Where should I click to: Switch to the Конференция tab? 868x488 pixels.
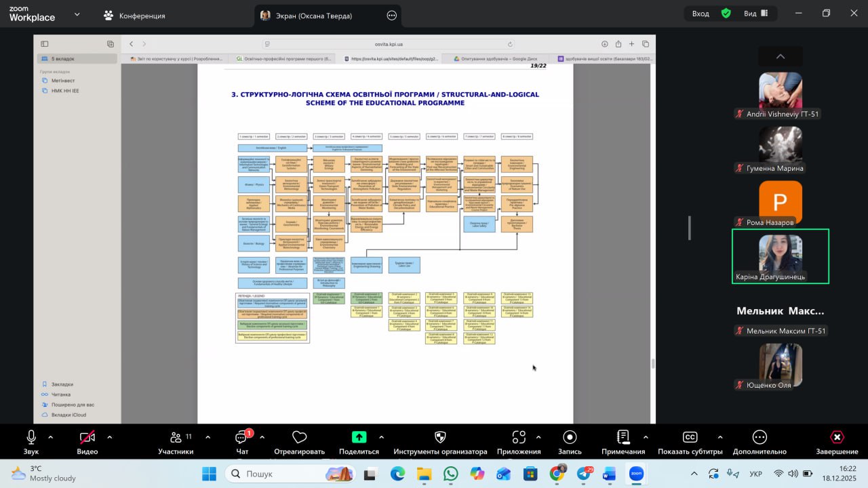(134, 16)
